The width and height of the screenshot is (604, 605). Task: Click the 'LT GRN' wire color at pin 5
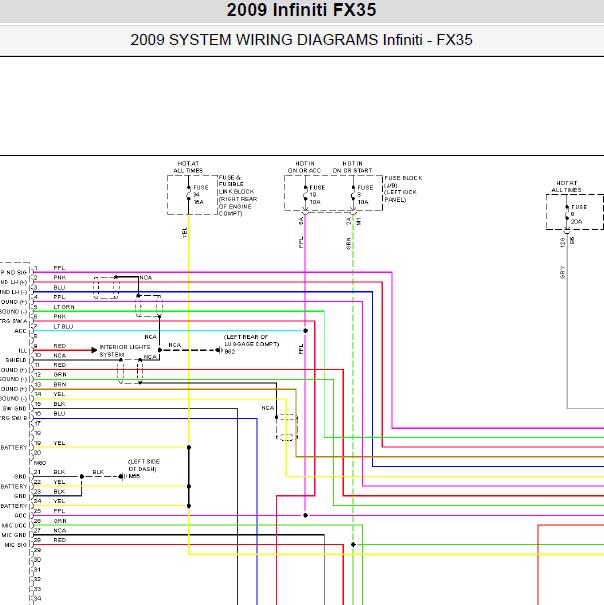[x=64, y=307]
